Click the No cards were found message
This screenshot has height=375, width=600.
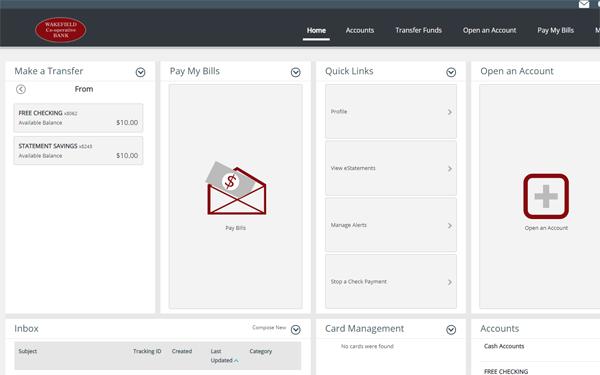[367, 346]
